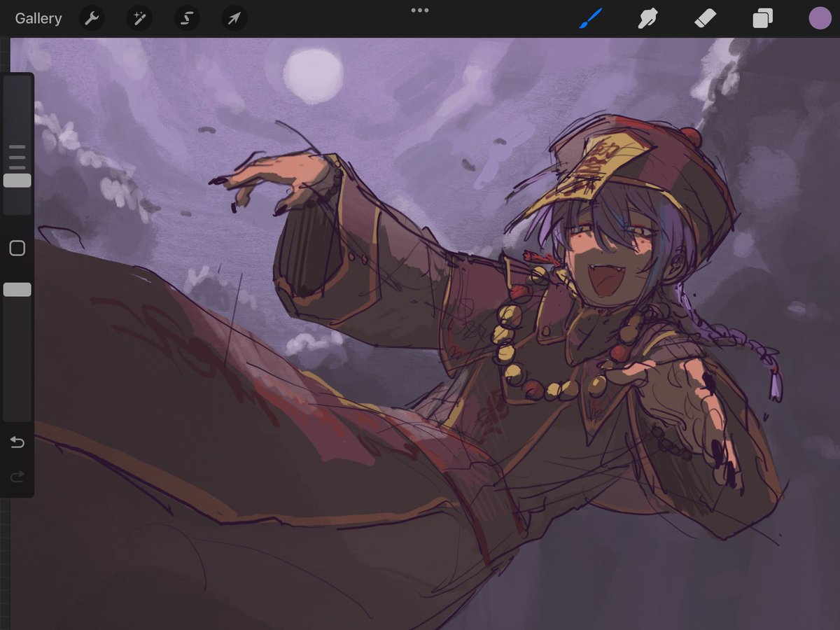Select the Smudge tool
This screenshot has height=630, width=840.
[648, 18]
